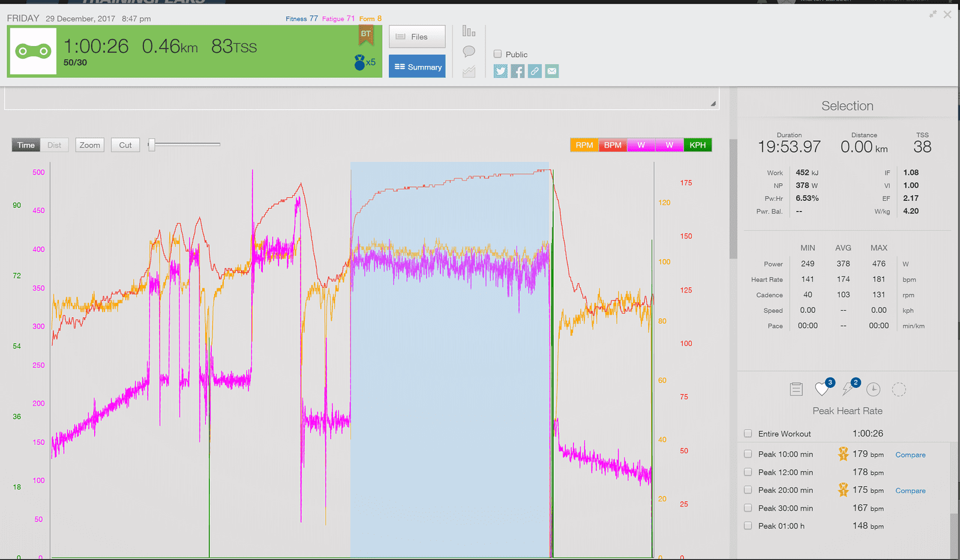Share workout on Twitter

coord(500,71)
